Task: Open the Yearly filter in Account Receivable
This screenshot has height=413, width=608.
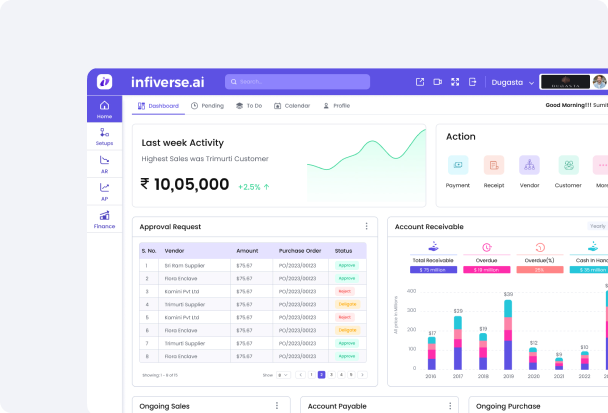Action: (597, 227)
